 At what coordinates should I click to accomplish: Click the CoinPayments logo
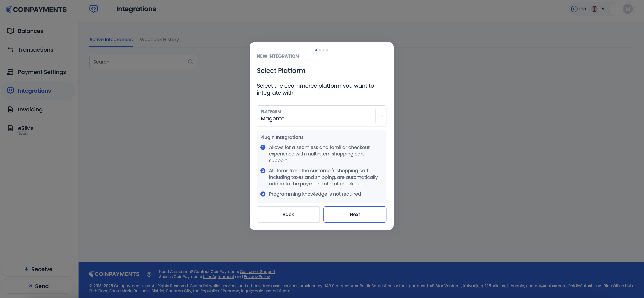(x=36, y=9)
